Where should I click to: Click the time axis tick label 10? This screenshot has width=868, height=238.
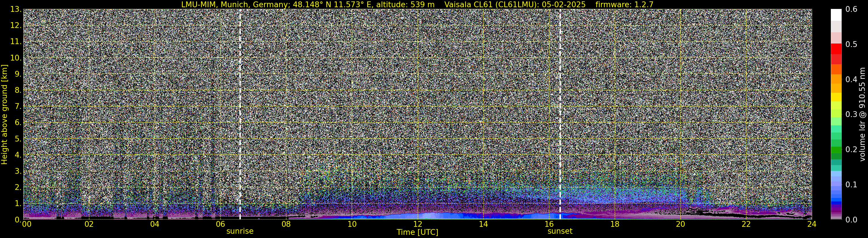352,224
